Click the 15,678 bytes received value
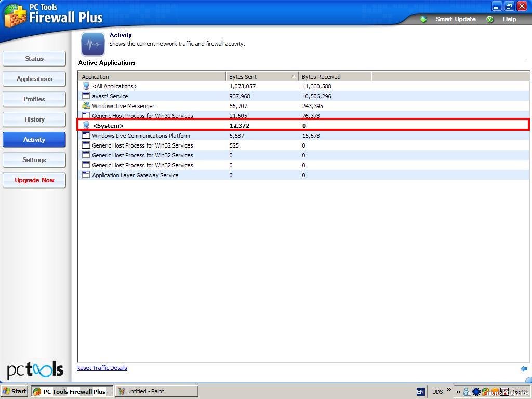 click(x=311, y=136)
